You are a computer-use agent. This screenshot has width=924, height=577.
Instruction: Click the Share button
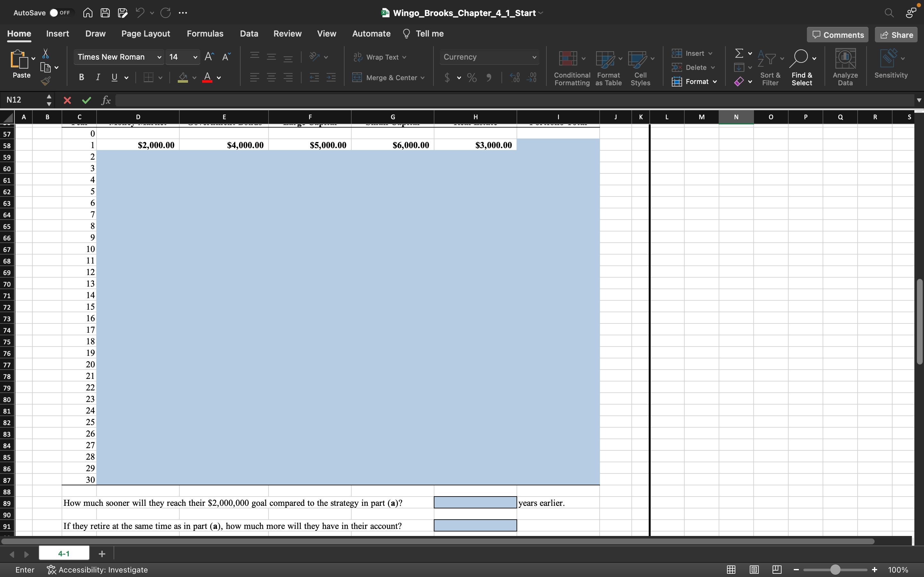point(895,34)
